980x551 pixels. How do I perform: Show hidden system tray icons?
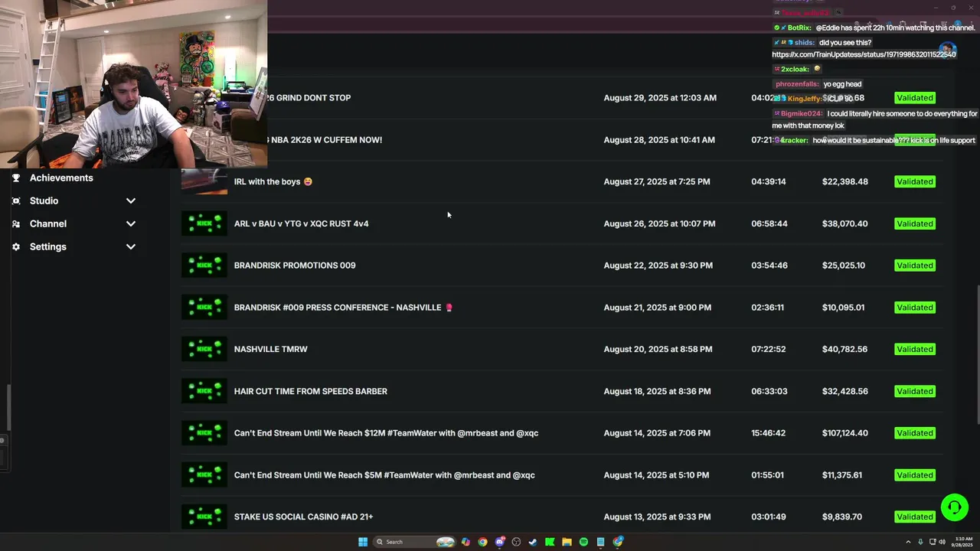point(908,542)
